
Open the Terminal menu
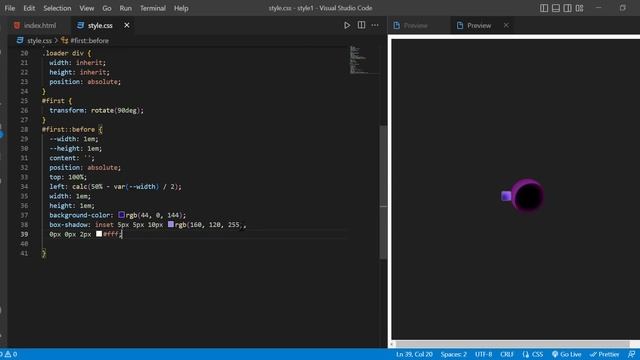pyautogui.click(x=153, y=8)
